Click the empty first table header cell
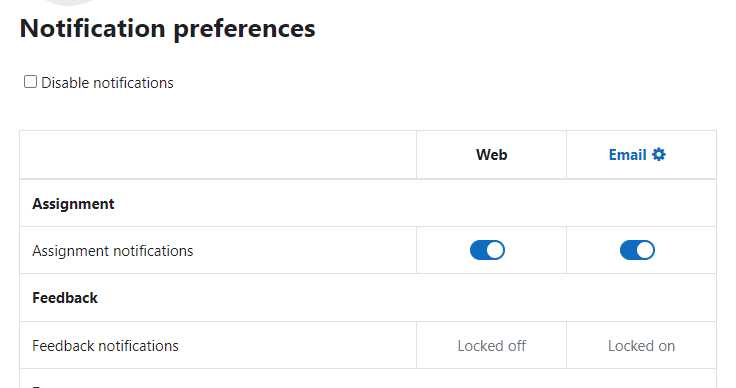 coord(218,155)
